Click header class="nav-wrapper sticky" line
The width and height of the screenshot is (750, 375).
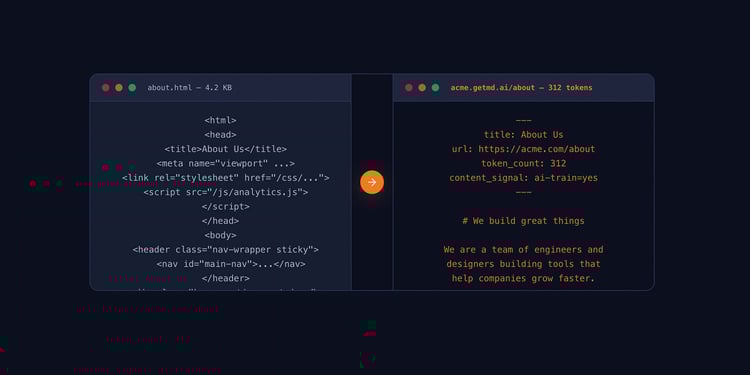(x=226, y=250)
